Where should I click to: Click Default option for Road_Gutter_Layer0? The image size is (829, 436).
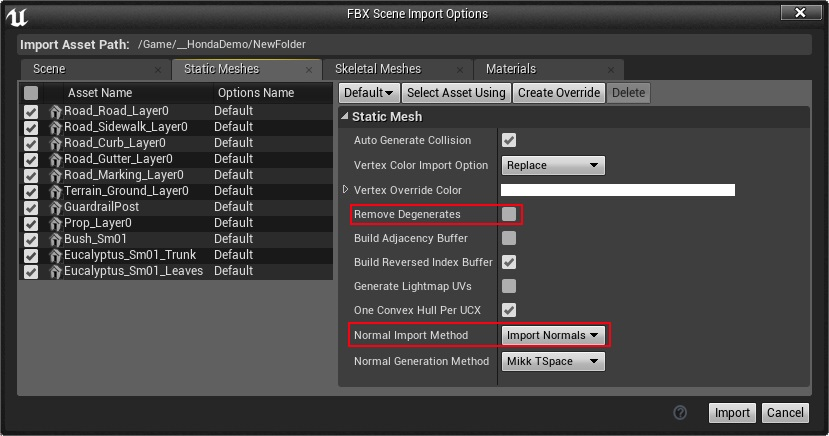[x=233, y=159]
